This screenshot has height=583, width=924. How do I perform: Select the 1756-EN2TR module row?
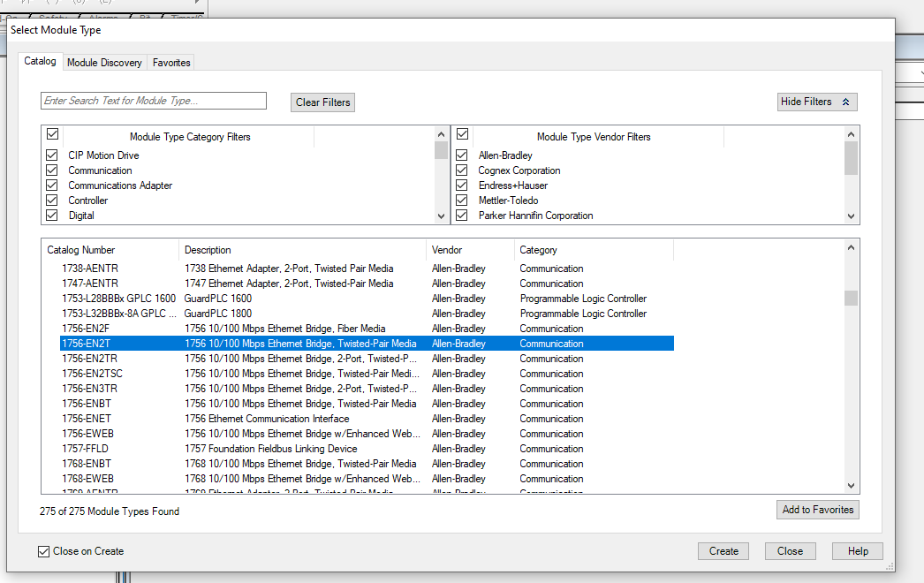[x=367, y=359]
